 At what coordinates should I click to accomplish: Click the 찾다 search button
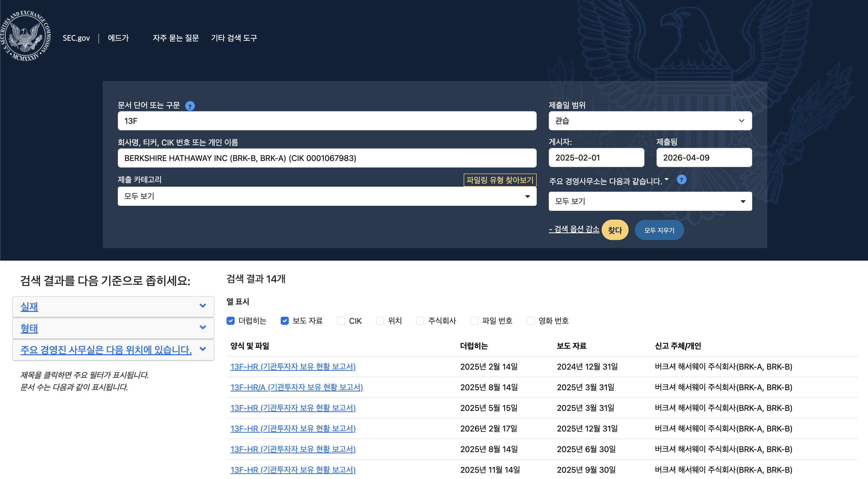click(614, 230)
